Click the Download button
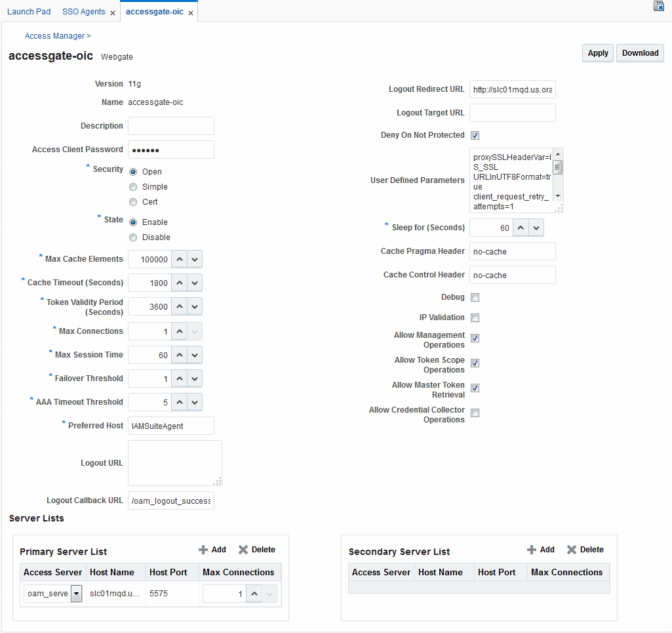The width and height of the screenshot is (672, 633). (x=641, y=53)
